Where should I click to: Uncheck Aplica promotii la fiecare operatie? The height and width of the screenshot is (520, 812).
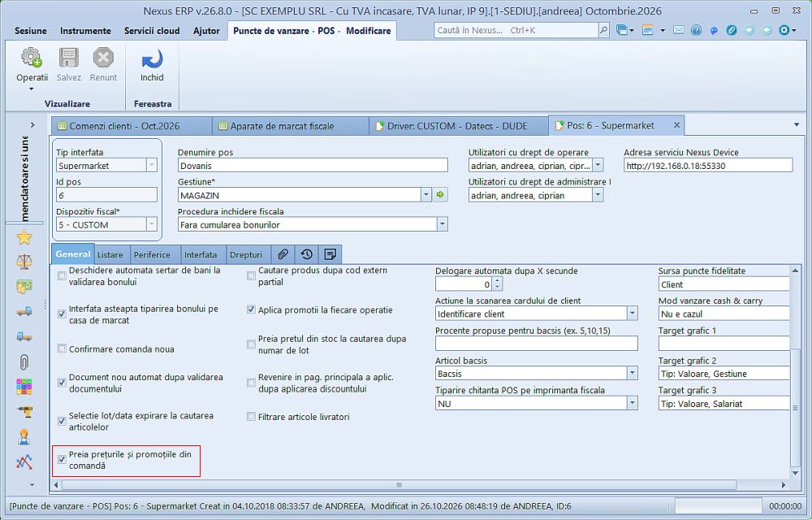(x=251, y=310)
